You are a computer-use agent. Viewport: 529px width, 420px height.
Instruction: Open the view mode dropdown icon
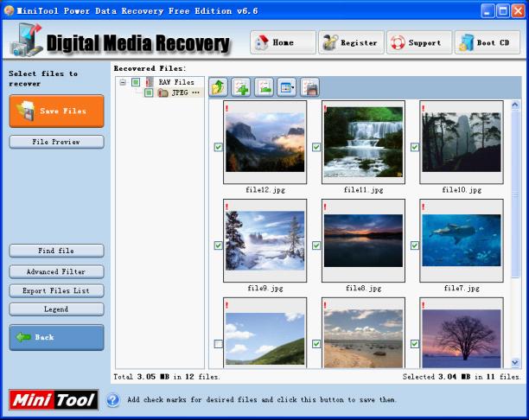tap(287, 87)
